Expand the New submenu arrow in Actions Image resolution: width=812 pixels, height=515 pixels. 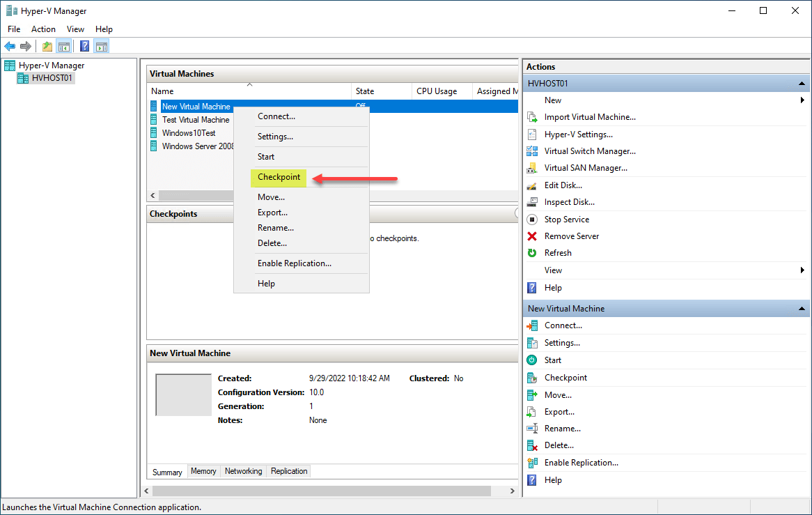802,100
